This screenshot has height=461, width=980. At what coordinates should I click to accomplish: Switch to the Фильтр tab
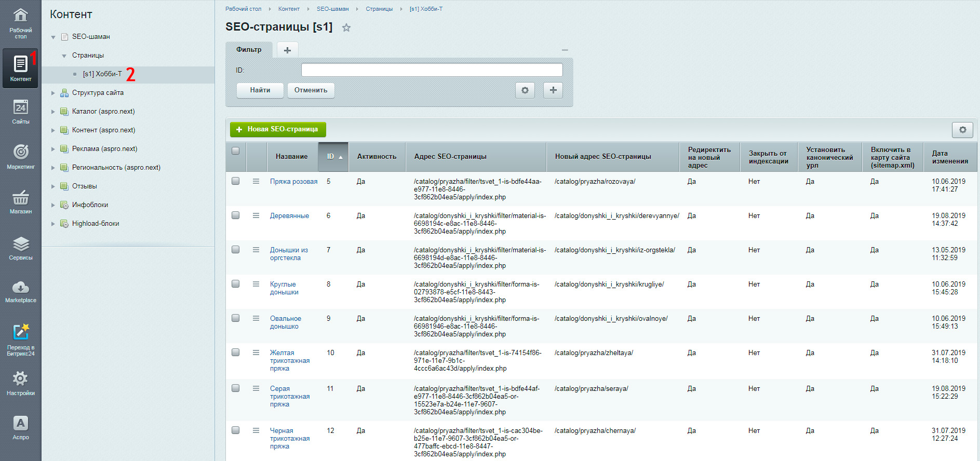[249, 50]
